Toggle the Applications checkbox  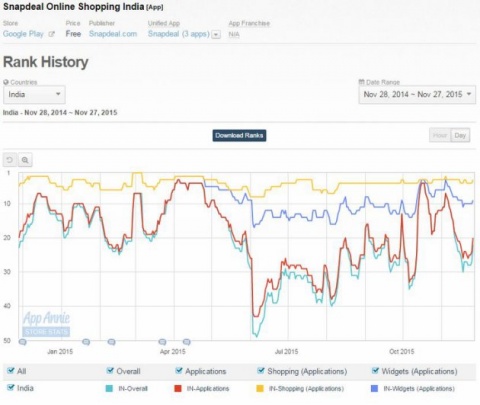[x=179, y=371]
